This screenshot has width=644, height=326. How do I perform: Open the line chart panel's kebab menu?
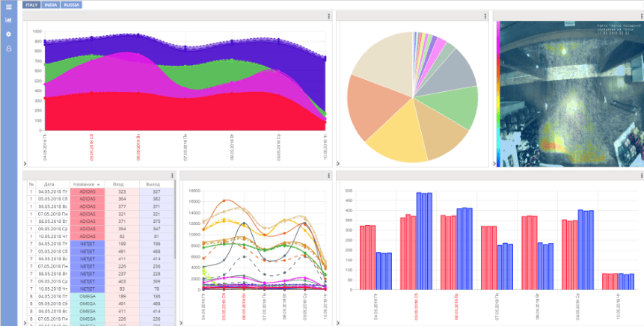pyautogui.click(x=328, y=175)
